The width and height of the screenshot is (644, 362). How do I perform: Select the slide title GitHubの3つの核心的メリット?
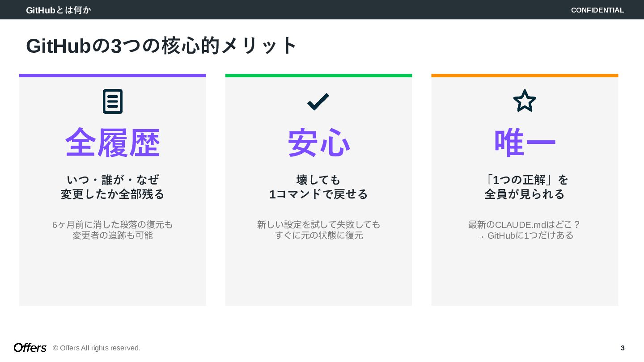coord(161,46)
